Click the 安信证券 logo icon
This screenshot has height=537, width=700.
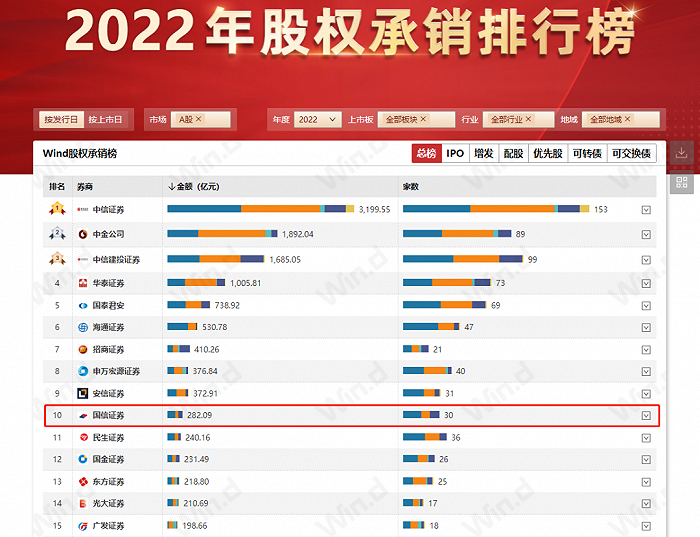click(83, 393)
